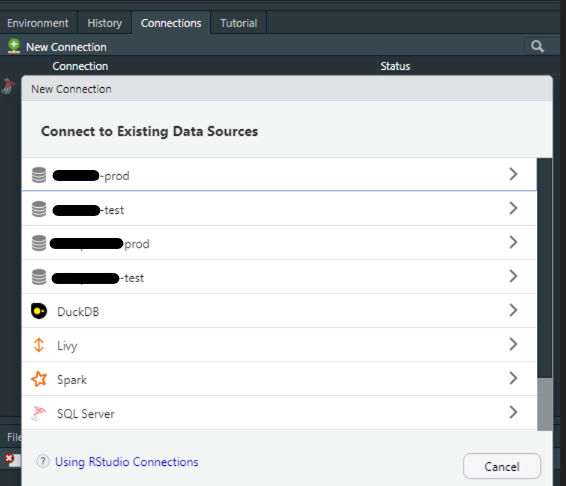Pick the Spark star icon
Screen dimensions: 566x486
coord(39,379)
